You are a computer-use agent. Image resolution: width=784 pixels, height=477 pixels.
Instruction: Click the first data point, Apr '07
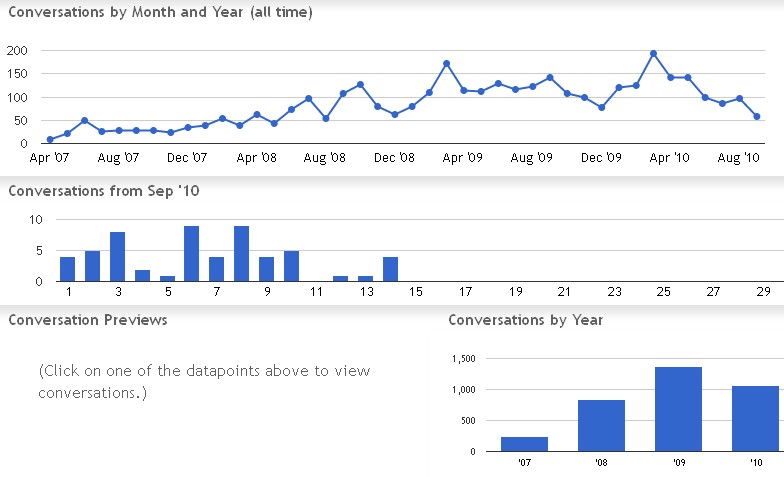[50, 140]
